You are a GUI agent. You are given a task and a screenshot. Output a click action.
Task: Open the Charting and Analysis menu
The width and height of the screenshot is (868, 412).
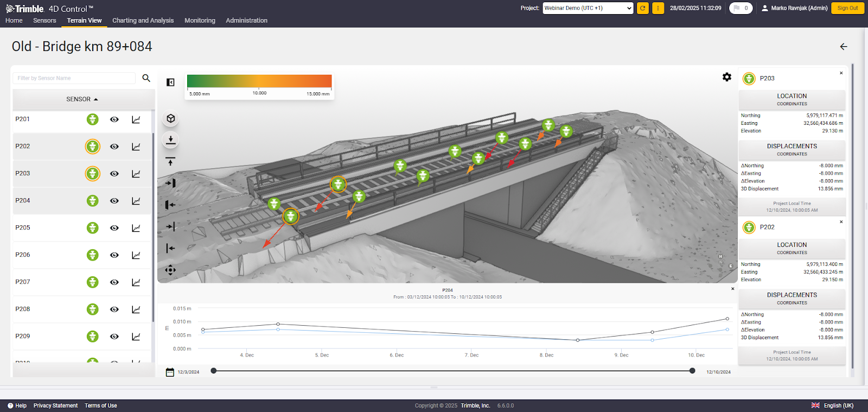[x=143, y=21]
